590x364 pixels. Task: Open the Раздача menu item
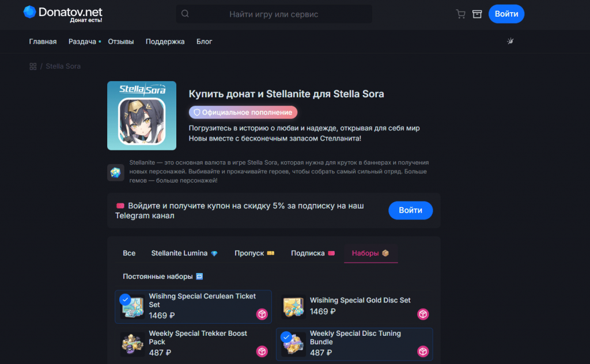(82, 41)
